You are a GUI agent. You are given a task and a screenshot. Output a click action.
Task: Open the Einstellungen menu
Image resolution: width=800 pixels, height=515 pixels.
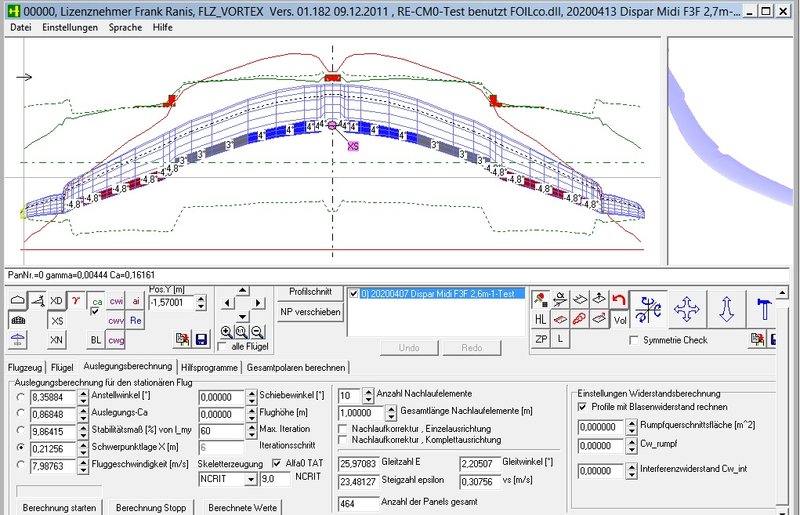[x=69, y=27]
